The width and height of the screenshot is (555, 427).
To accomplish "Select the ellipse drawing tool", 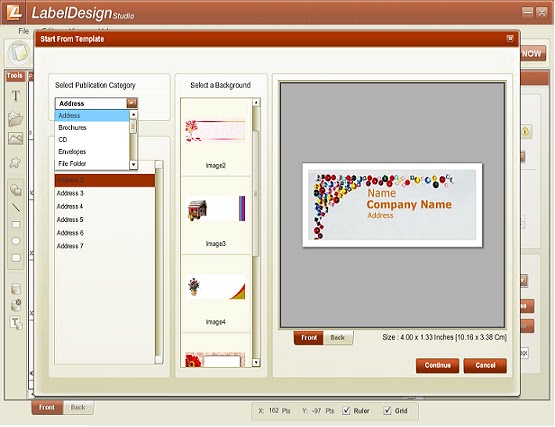I will [16, 241].
